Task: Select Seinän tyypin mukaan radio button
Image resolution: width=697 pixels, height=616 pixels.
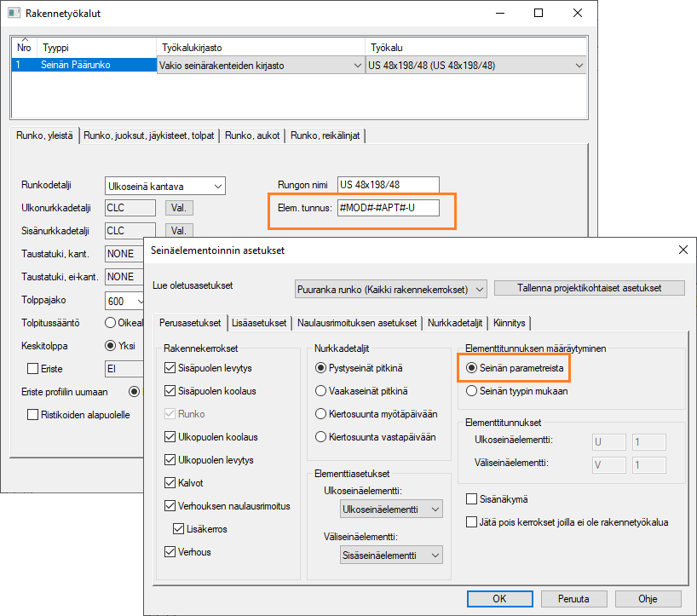Action: (472, 391)
